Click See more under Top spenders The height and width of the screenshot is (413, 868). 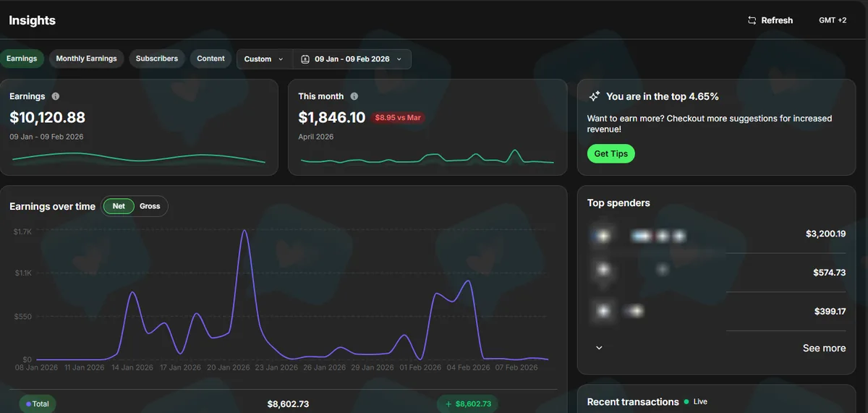(824, 348)
